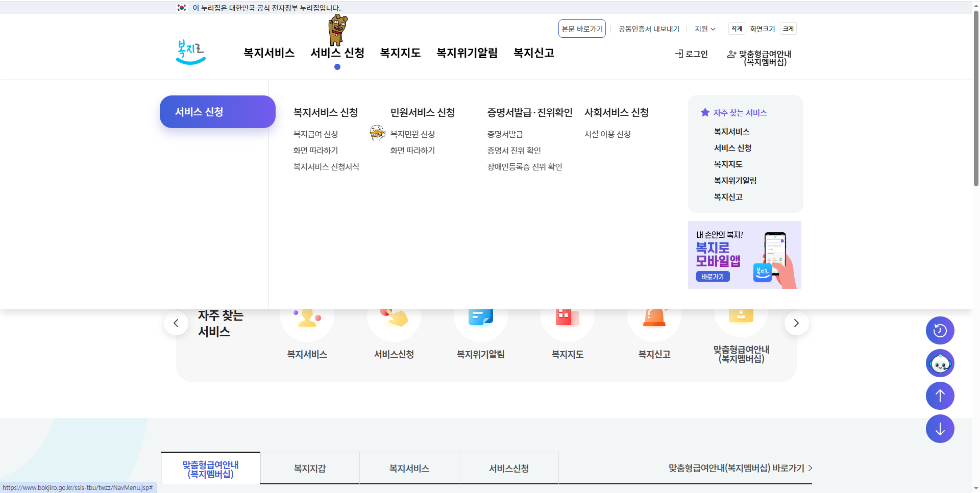Click 복지서비스 신청서식 link
980x493 pixels.
326,167
